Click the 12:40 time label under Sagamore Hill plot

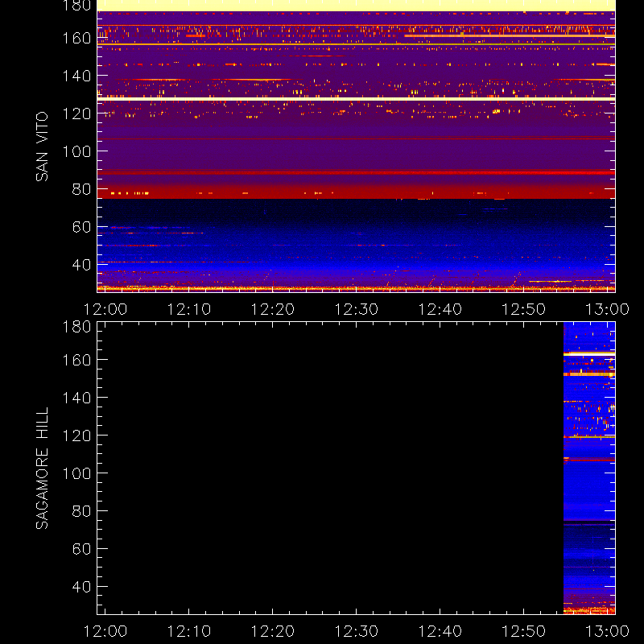coord(440,631)
